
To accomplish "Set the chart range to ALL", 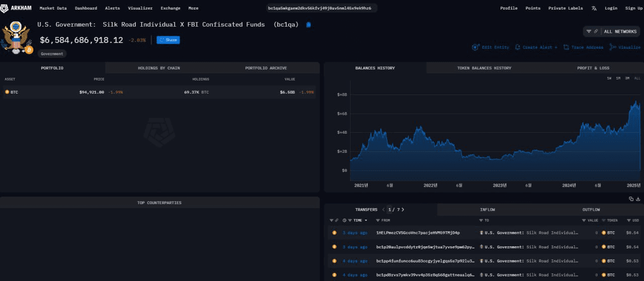I will click(x=637, y=78).
